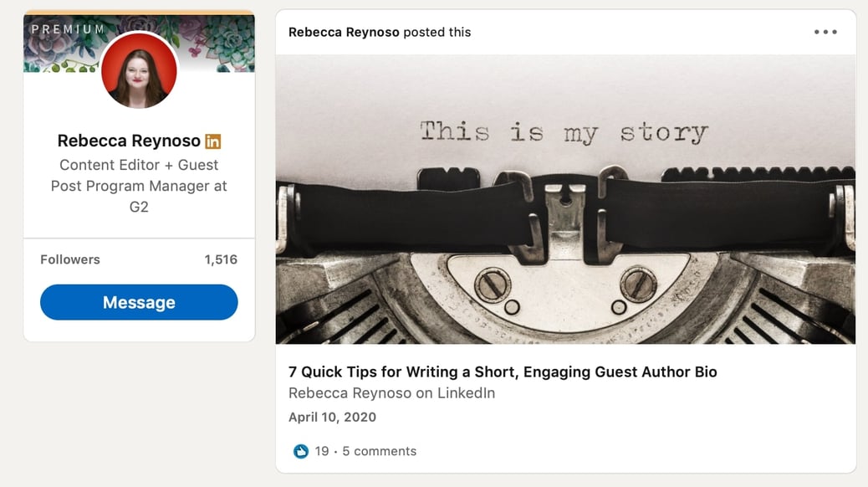Click Rebecca Reynoso's circular profile photo

(x=139, y=71)
